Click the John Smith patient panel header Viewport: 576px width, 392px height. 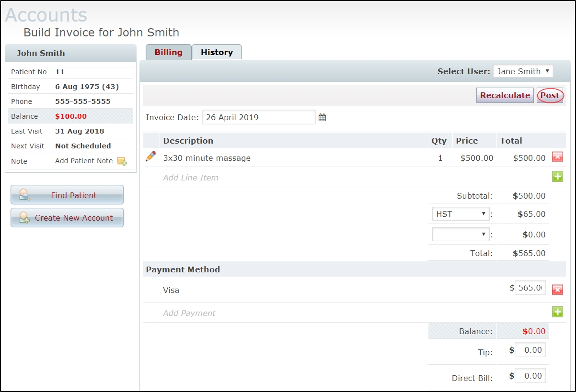(x=71, y=53)
